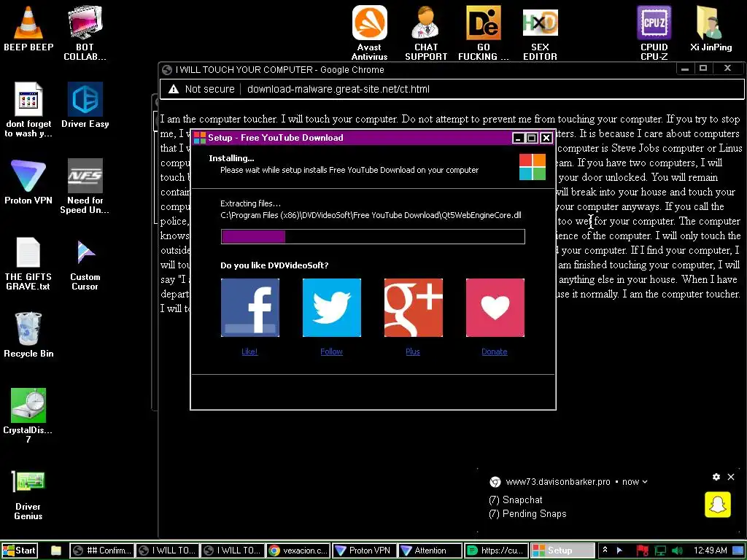Image resolution: width=747 pixels, height=560 pixels.
Task: Click the '(7) Snapchat' notification title
Action: point(516,500)
